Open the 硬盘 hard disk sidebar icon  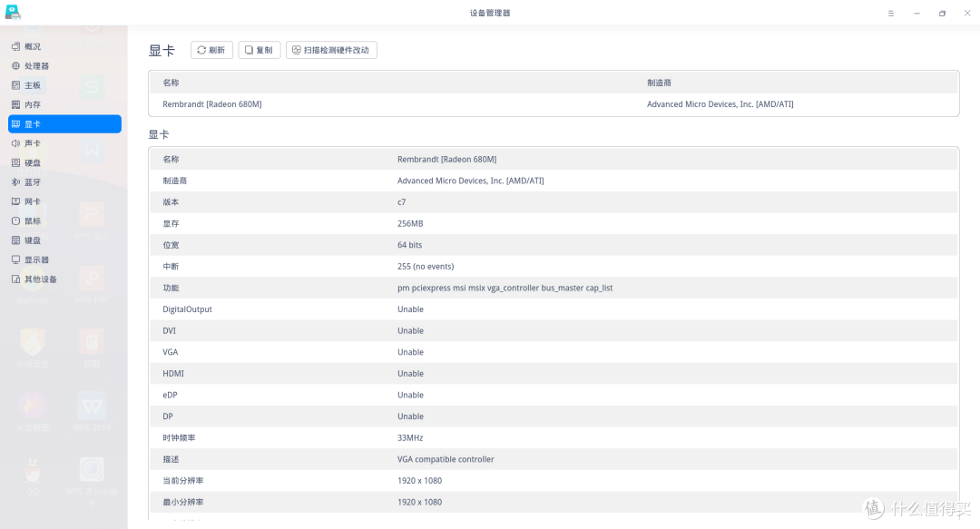point(15,162)
